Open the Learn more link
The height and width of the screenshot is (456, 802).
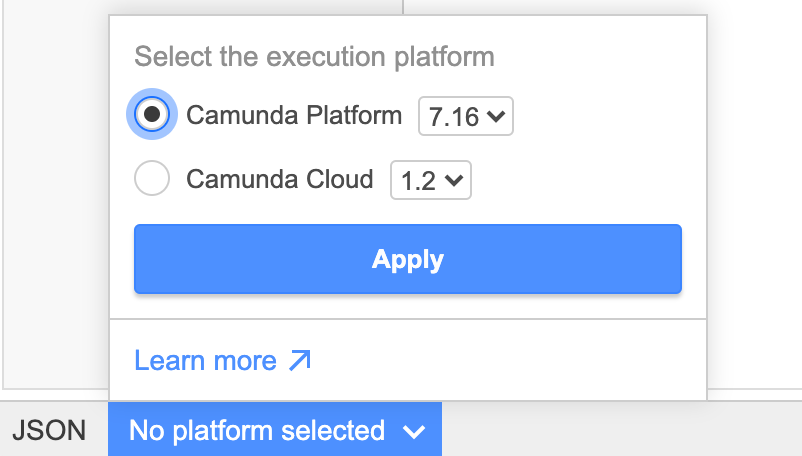[205, 360]
